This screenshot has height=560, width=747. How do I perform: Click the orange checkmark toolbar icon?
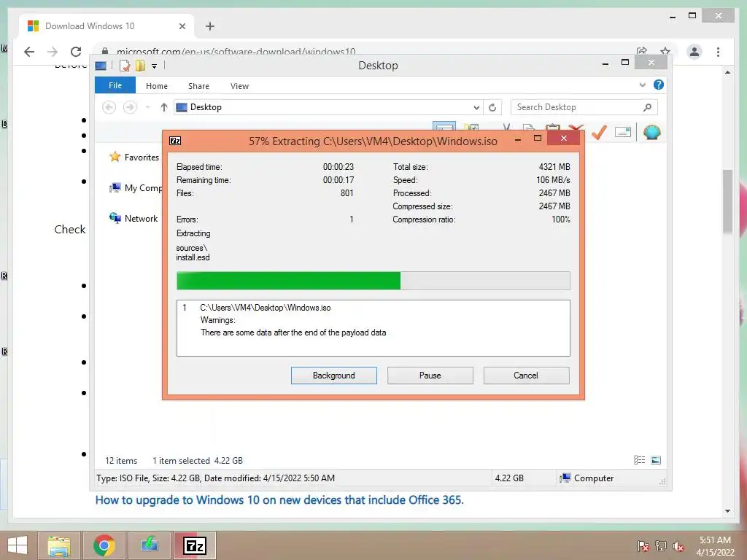click(x=599, y=132)
